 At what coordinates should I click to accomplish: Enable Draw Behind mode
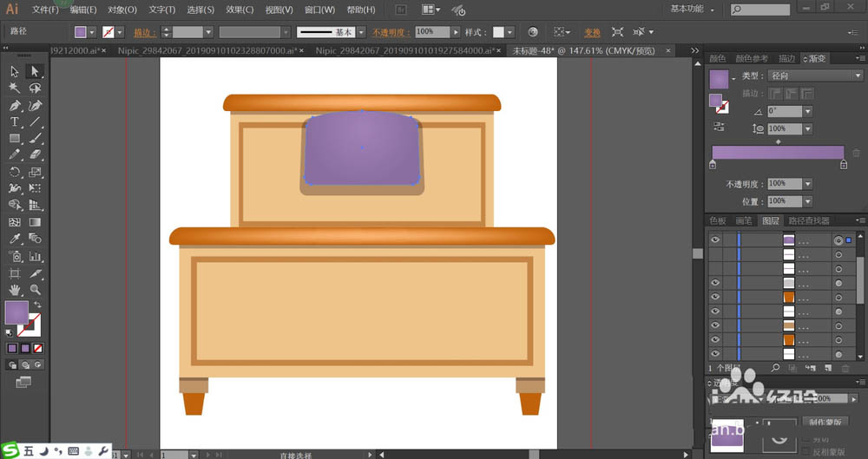pos(25,365)
